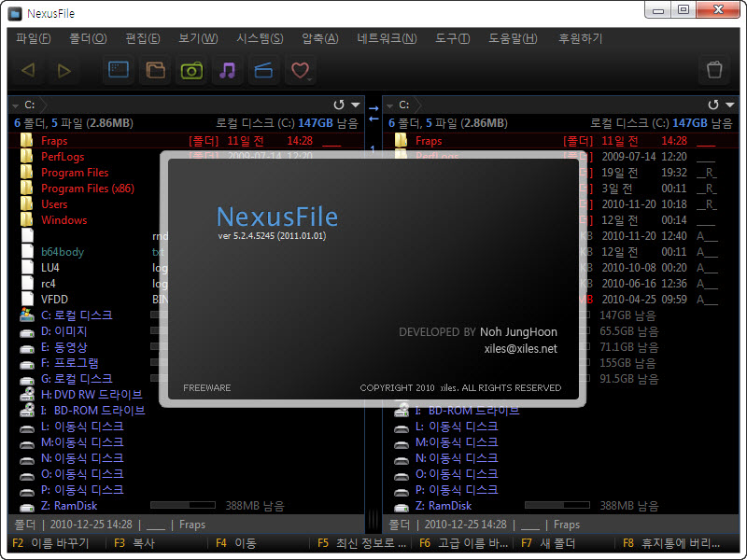Screen dimensions: 747x560
Task: Click NexusFile logo in about dialog
Action: 277,217
